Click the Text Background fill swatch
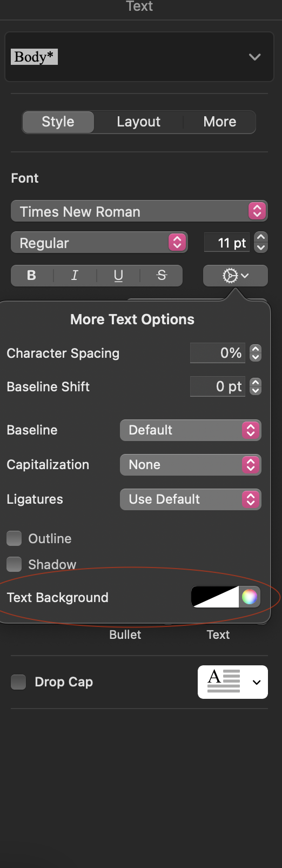The width and height of the screenshot is (282, 868). point(215,597)
